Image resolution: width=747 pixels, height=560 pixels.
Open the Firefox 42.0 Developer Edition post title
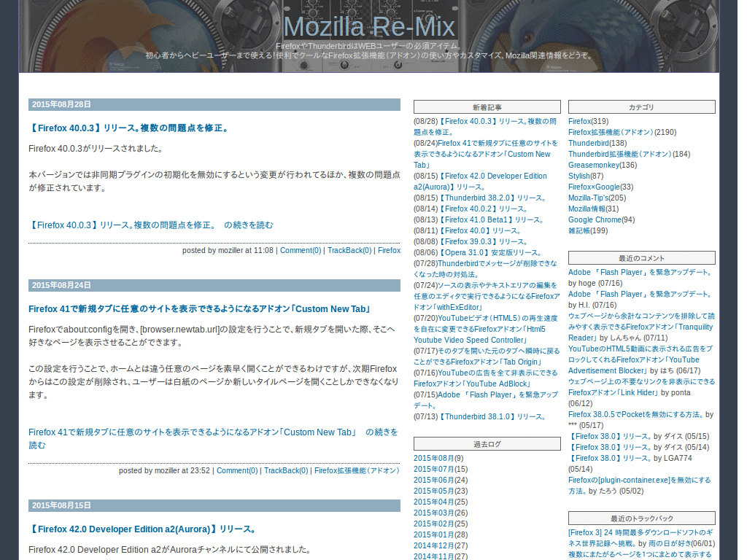(x=144, y=529)
